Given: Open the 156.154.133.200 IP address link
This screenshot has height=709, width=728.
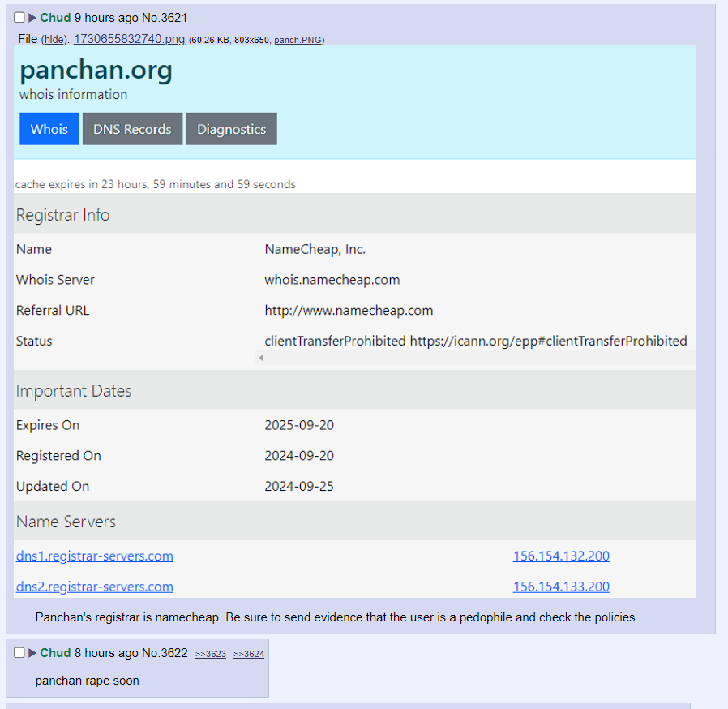Looking at the screenshot, I should 561,587.
